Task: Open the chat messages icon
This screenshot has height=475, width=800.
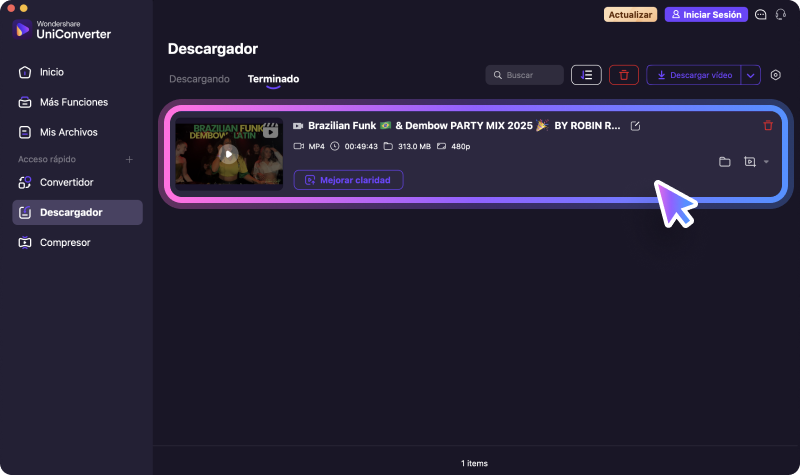Action: tap(761, 15)
